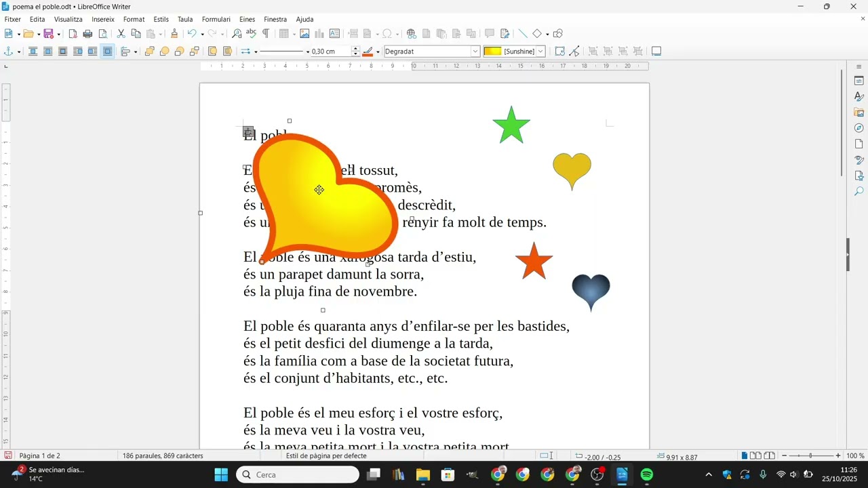The height and width of the screenshot is (488, 868).
Task: Open the Format menu
Action: point(134,20)
